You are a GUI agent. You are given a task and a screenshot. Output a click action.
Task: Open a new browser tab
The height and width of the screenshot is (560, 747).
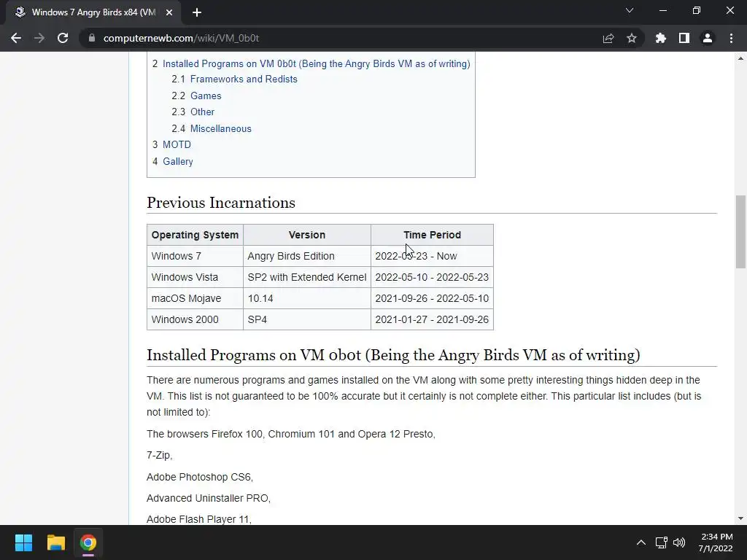pyautogui.click(x=197, y=13)
